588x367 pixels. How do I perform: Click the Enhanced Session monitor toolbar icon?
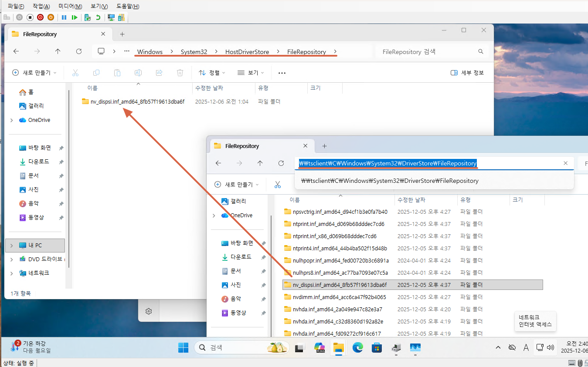[111, 17]
